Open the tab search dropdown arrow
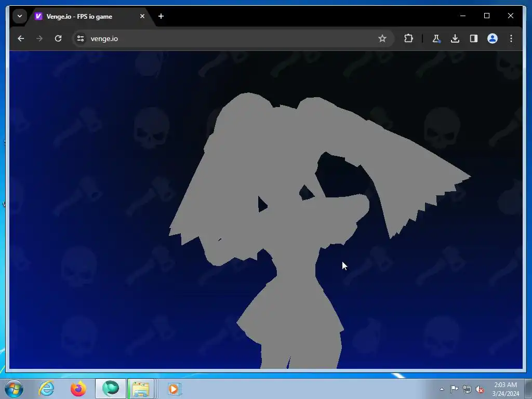Viewport: 532px width, 399px height. (20, 16)
